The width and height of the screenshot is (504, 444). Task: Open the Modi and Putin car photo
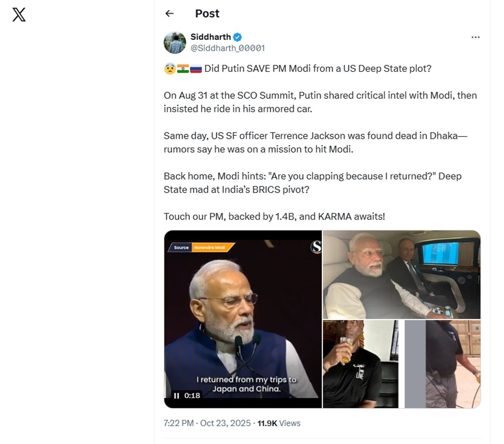pyautogui.click(x=402, y=274)
